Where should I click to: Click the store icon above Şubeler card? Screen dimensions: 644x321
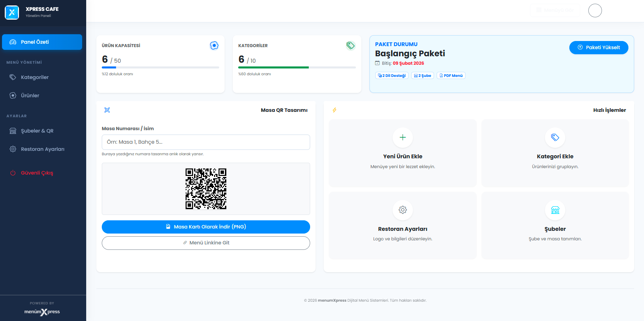555,210
